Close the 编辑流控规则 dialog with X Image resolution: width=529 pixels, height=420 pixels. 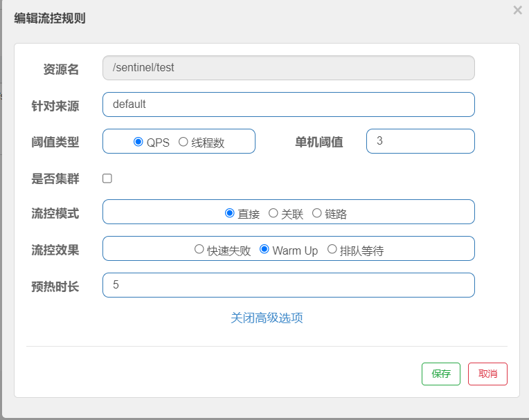coord(517,10)
